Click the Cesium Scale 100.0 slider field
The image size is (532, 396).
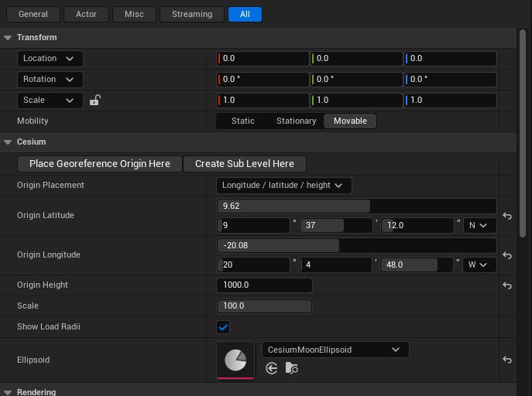click(264, 306)
